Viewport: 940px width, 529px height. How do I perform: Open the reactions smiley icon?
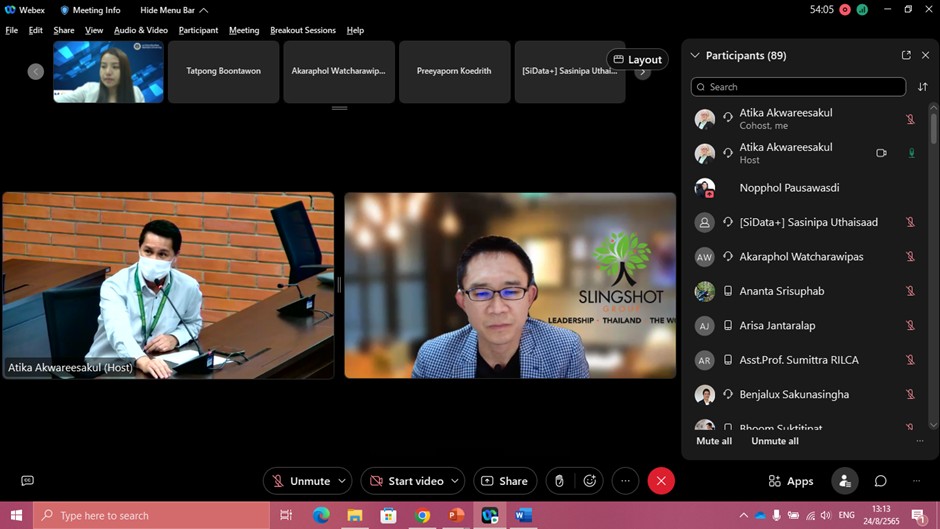(x=590, y=481)
